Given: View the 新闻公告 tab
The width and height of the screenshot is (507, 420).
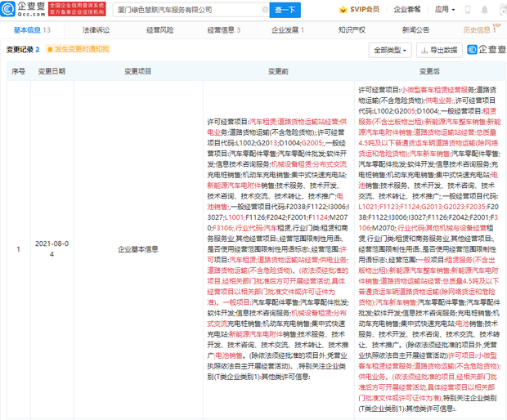Looking at the screenshot, I should [415, 29].
